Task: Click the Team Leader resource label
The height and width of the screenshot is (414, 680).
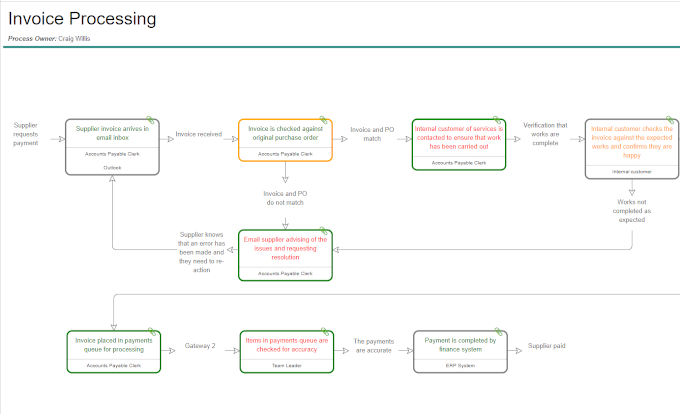Action: tap(287, 366)
